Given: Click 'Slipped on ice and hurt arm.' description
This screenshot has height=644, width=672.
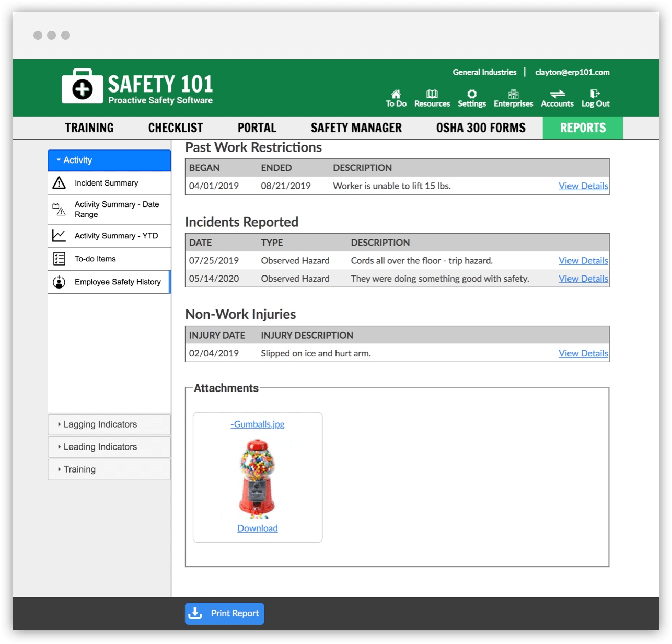Looking at the screenshot, I should [316, 354].
